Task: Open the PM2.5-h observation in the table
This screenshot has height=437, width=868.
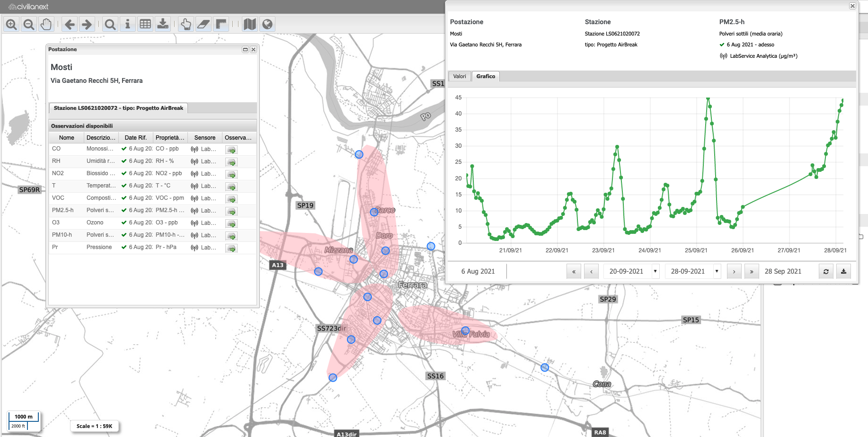Action: 231,211
